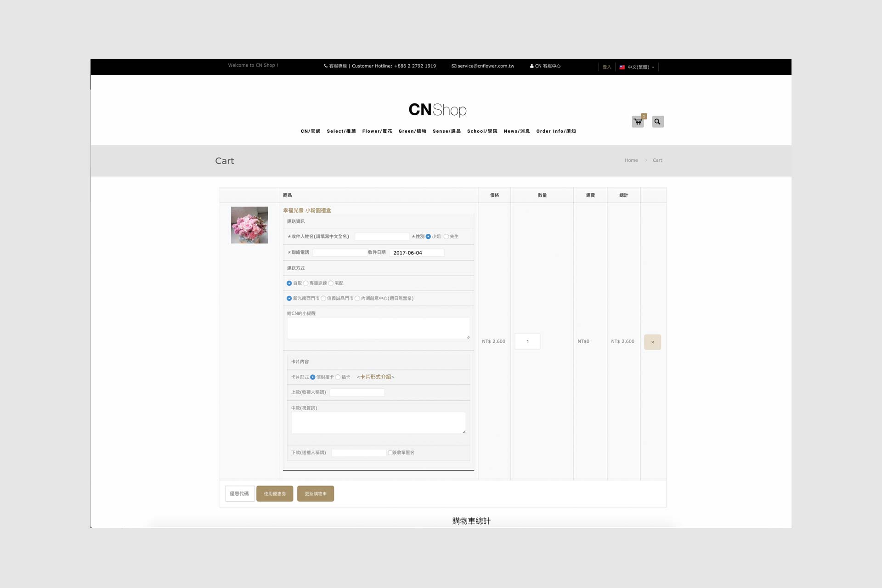Click the 中款(祝賀詞) message textarea
Viewport: 882px width, 588px height.
pyautogui.click(x=378, y=423)
